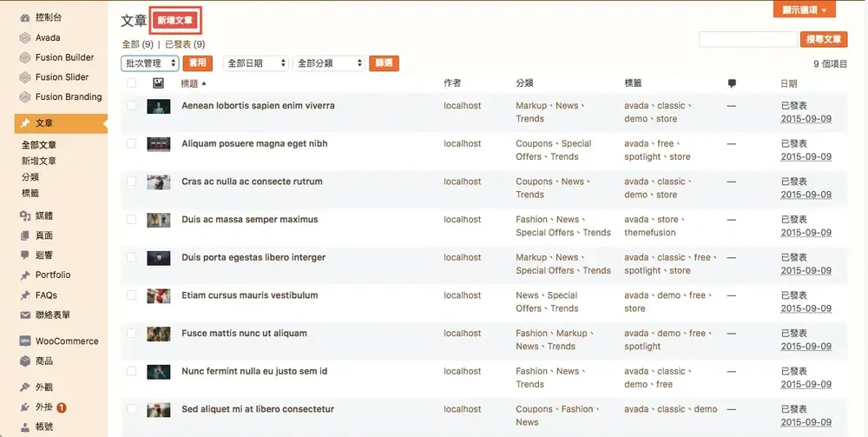Check the box for Sed aliquet mi post
This screenshot has width=868, height=437.
pyautogui.click(x=131, y=408)
